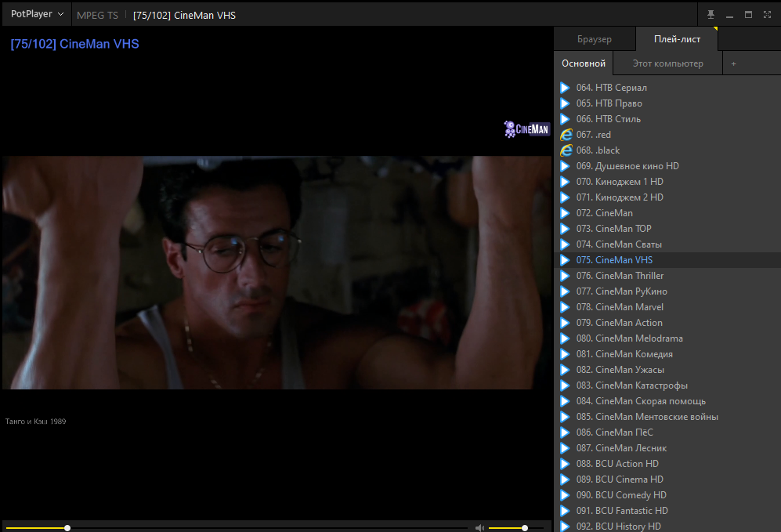
Task: Open the Этот компьютер playlist tab
Action: point(667,63)
